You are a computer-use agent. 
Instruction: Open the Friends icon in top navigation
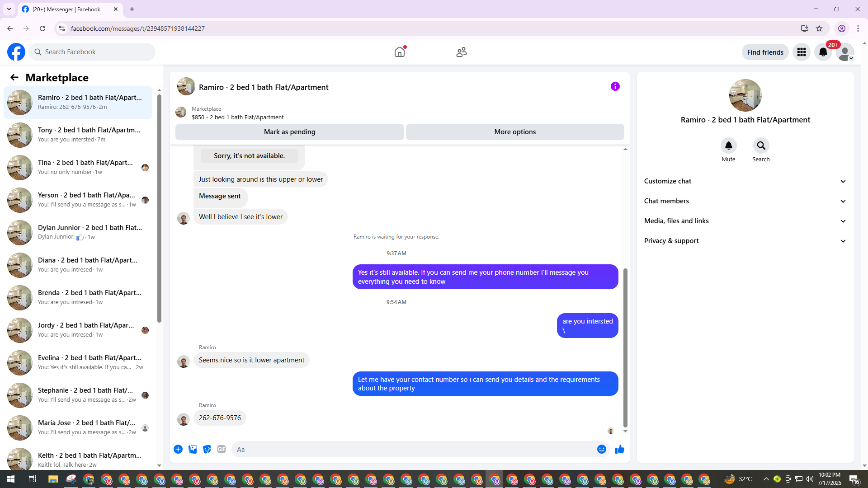(462, 52)
